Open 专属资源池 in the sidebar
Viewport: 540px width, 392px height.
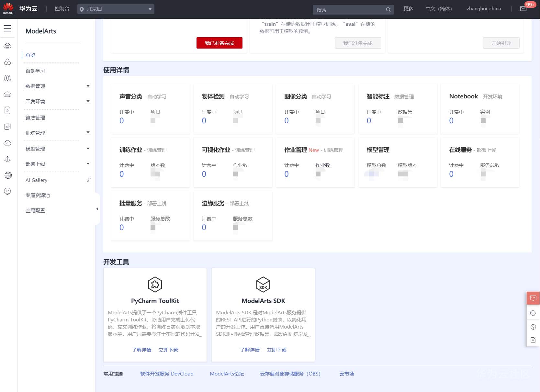click(x=38, y=195)
